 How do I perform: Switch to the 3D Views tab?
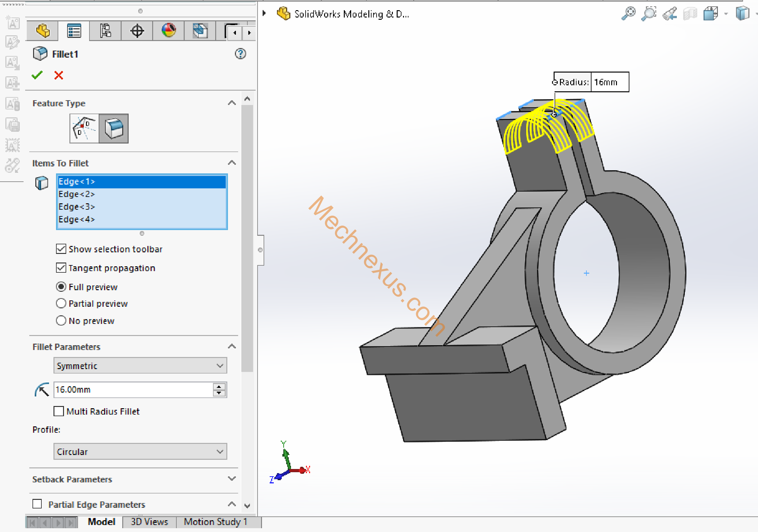pyautogui.click(x=149, y=522)
